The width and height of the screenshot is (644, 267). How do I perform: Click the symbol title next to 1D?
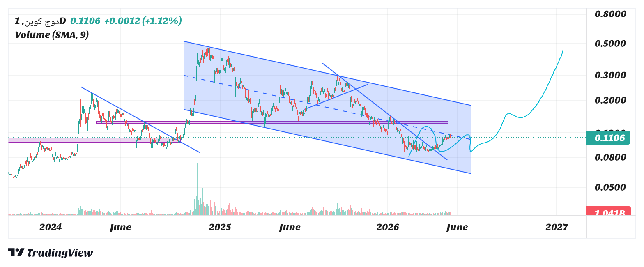tap(40, 21)
